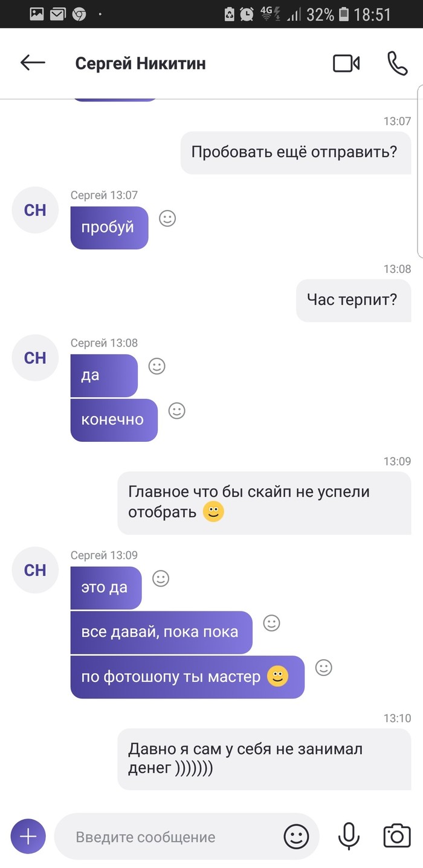Select the "Пробовать ещё отправить?" message
This screenshot has height=868, width=423.
point(296,152)
